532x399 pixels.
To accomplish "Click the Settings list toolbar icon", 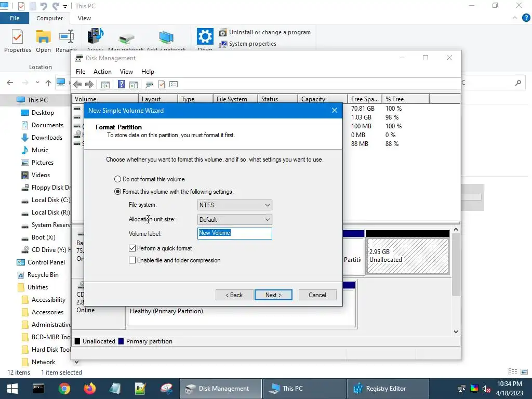I will (174, 84).
